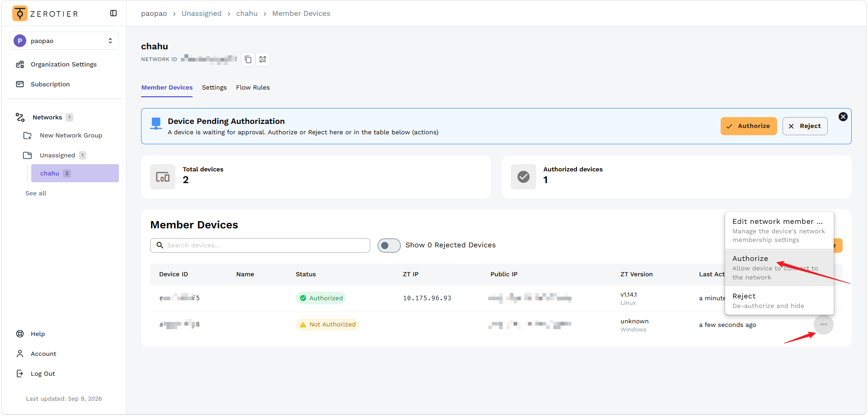Viewport: 868px width, 416px height.
Task: Sort by ZT IP column header
Action: (410, 274)
